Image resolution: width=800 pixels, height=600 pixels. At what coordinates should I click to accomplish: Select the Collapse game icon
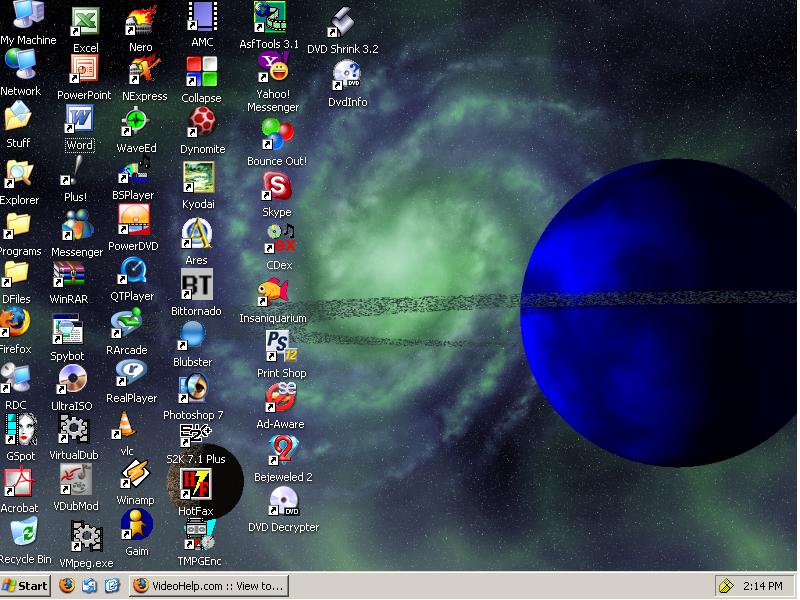(202, 71)
